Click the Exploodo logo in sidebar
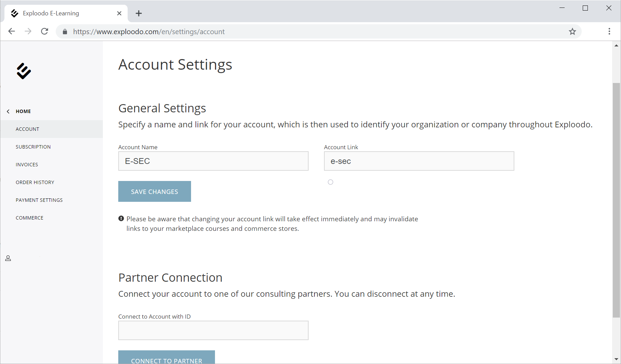 point(24,71)
